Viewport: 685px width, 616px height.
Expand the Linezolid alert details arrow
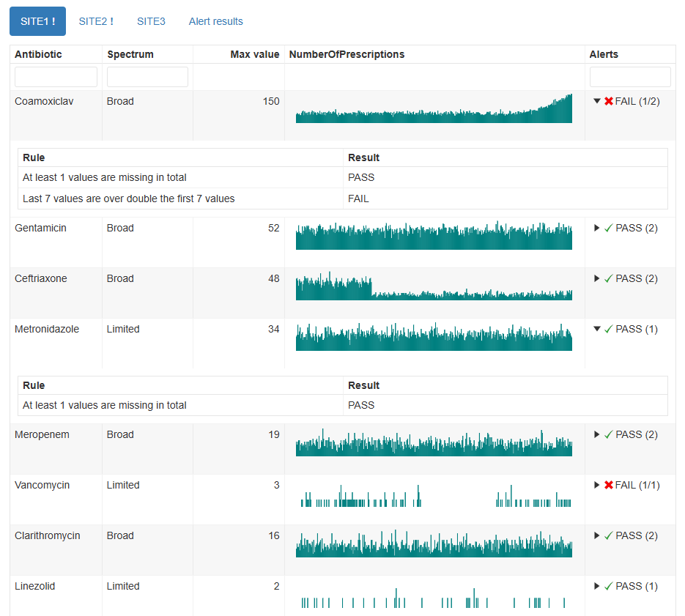click(x=597, y=587)
